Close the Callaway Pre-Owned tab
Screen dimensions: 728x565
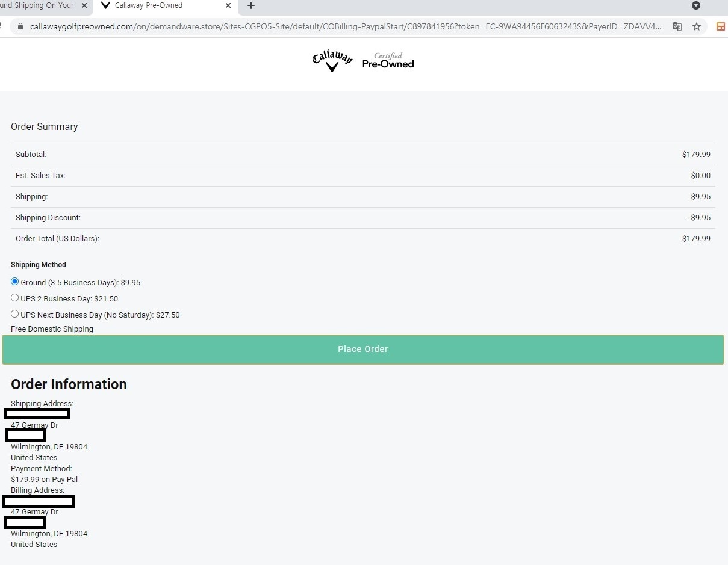(x=228, y=6)
